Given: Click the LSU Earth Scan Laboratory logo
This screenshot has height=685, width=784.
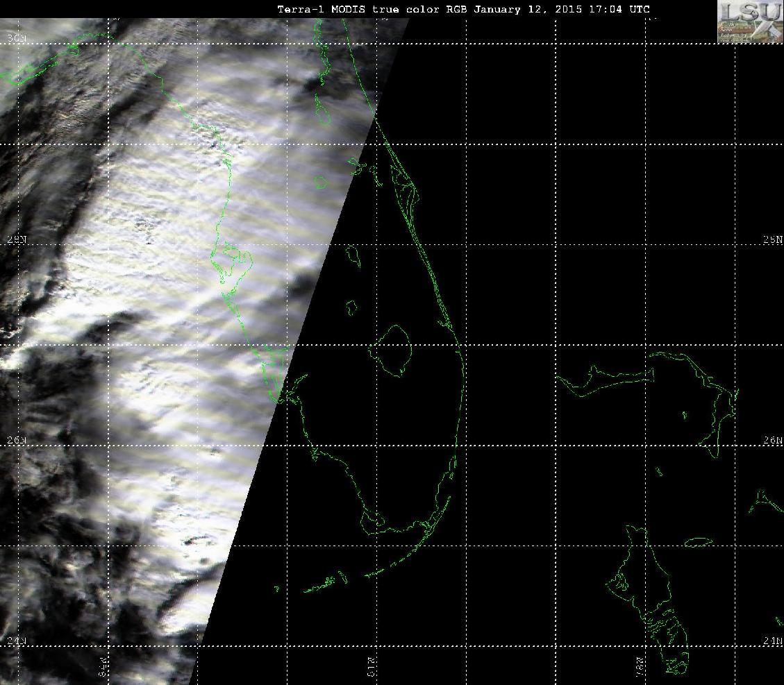Looking at the screenshot, I should [750, 22].
